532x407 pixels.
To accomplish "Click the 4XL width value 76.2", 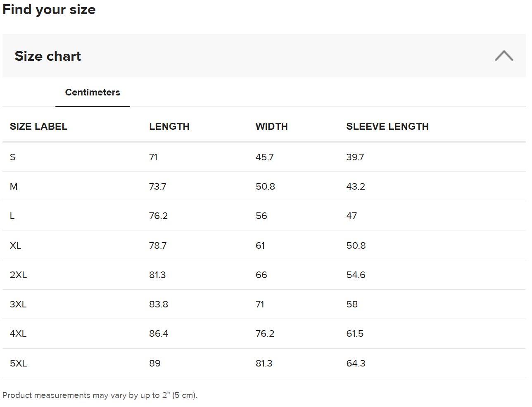I will [265, 334].
